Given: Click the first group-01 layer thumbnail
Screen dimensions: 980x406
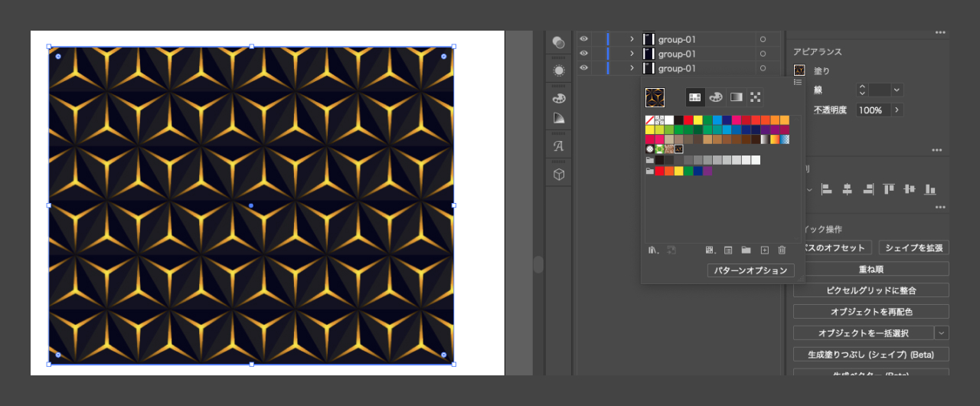Looking at the screenshot, I should tap(648, 39).
